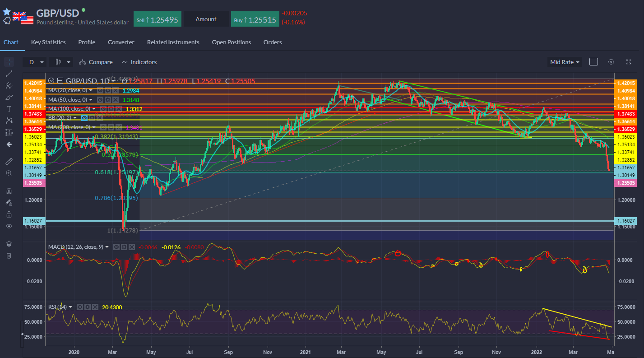Screen dimensions: 644x358
Task: Enable the magnet snap mode
Action: click(x=9, y=191)
